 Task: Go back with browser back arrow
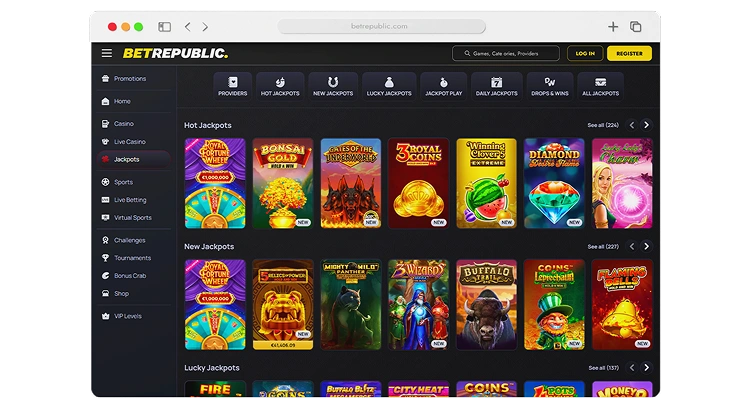tap(188, 27)
